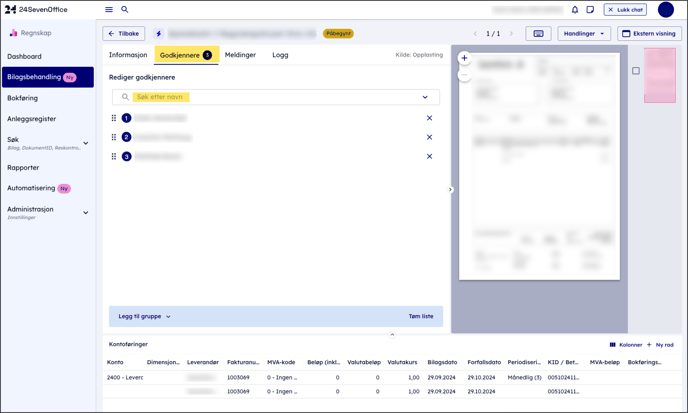Select the pink page thumbnail

[660, 75]
